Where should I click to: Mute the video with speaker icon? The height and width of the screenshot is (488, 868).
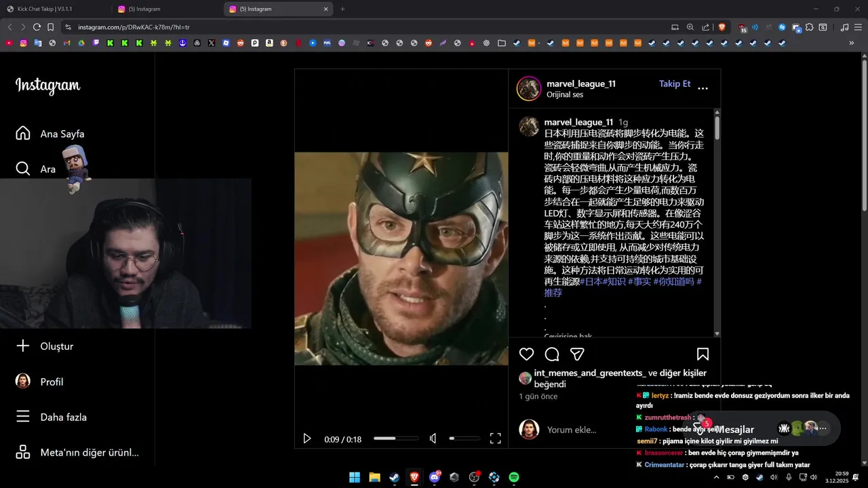tap(433, 439)
